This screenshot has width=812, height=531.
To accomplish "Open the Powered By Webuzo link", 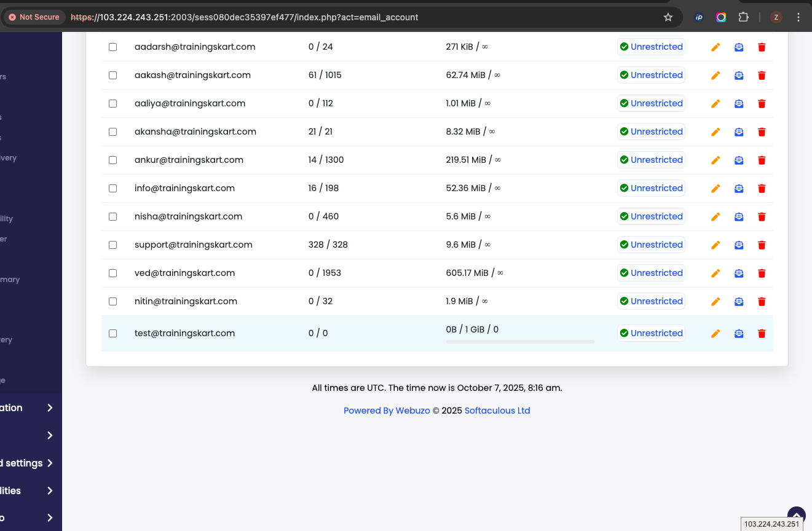I will tap(387, 411).
